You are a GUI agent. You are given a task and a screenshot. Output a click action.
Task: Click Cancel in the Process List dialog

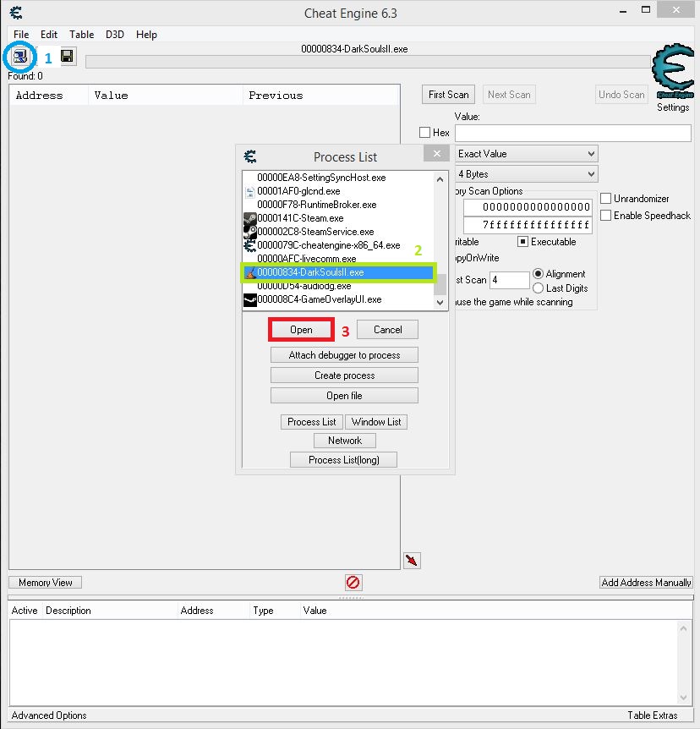point(388,330)
